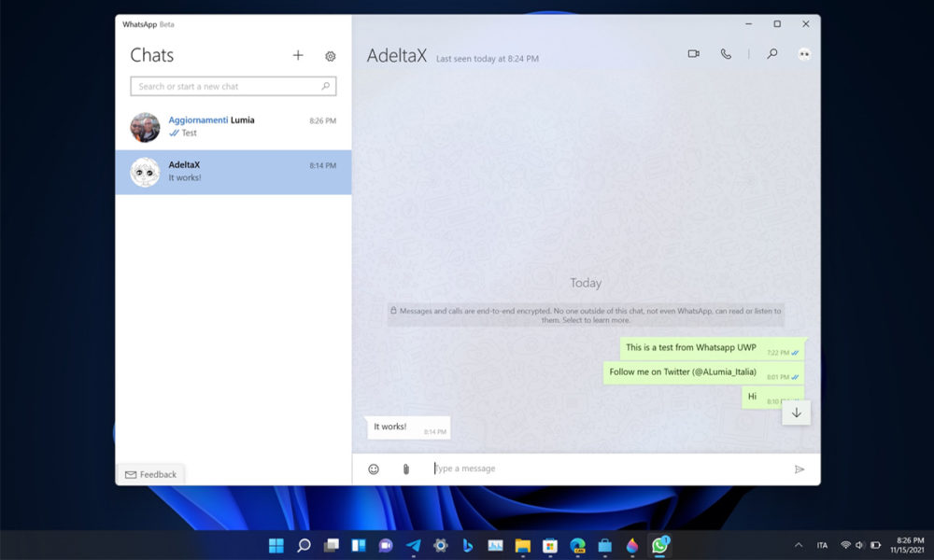This screenshot has height=560, width=934.
Task: Start a new chat with the plus icon
Action: point(298,55)
